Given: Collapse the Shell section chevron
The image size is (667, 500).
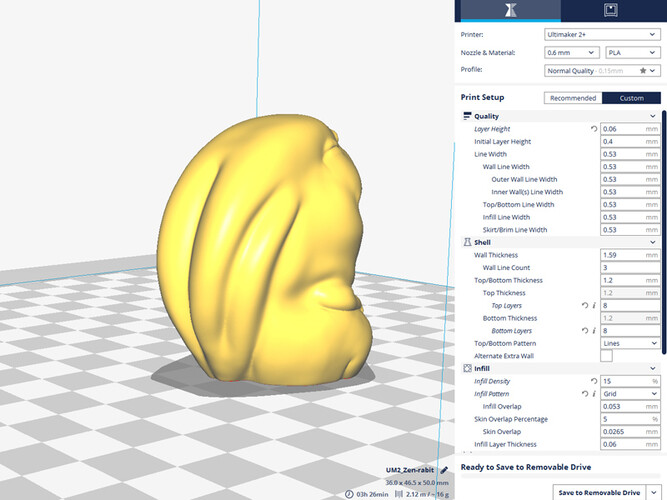Looking at the screenshot, I should click(x=653, y=242).
